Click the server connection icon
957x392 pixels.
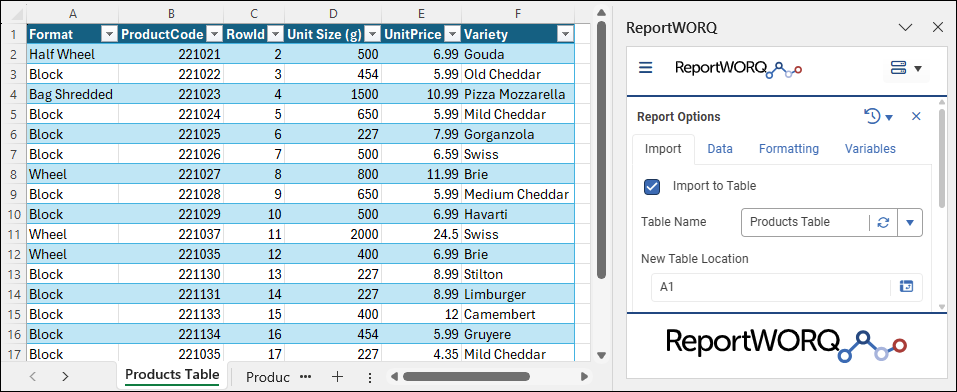pos(898,68)
